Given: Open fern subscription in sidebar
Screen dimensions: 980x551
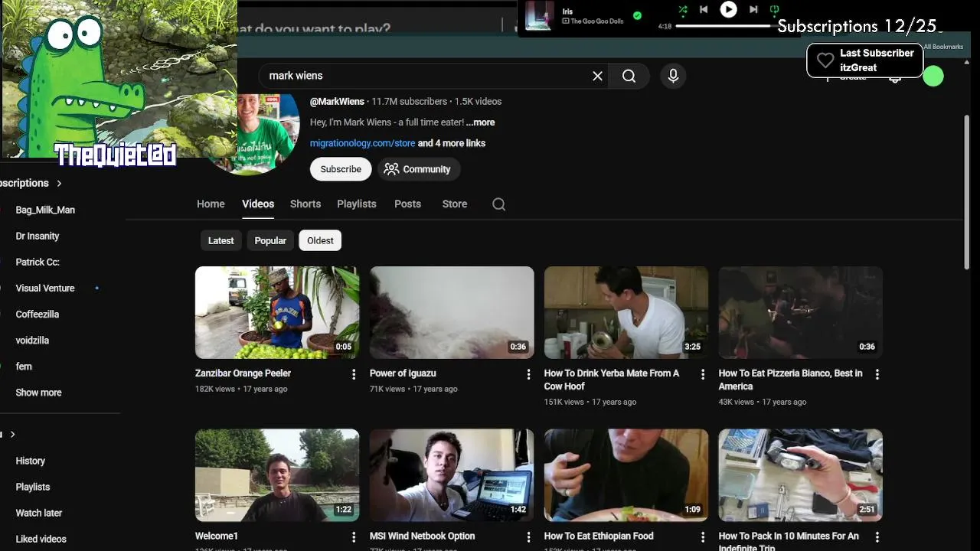Looking at the screenshot, I should click(24, 366).
